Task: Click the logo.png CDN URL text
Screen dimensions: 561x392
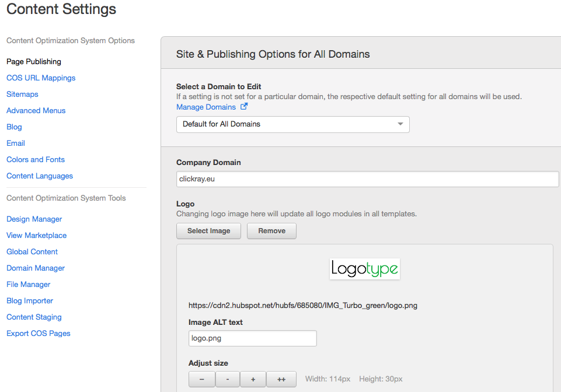Action: (x=302, y=306)
